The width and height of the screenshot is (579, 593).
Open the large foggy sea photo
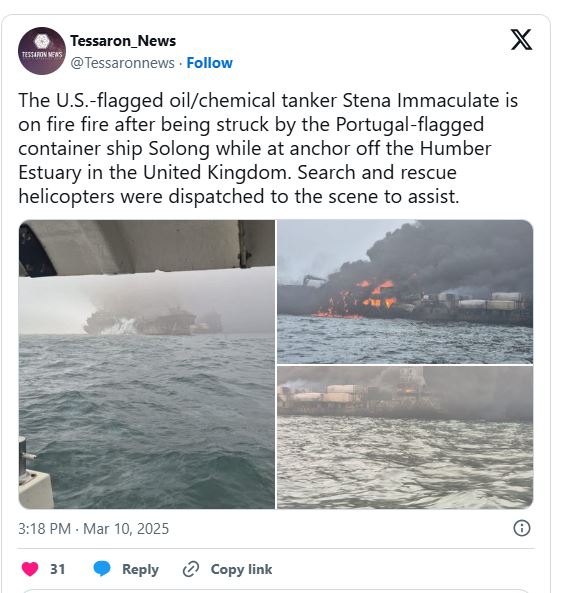[147, 364]
